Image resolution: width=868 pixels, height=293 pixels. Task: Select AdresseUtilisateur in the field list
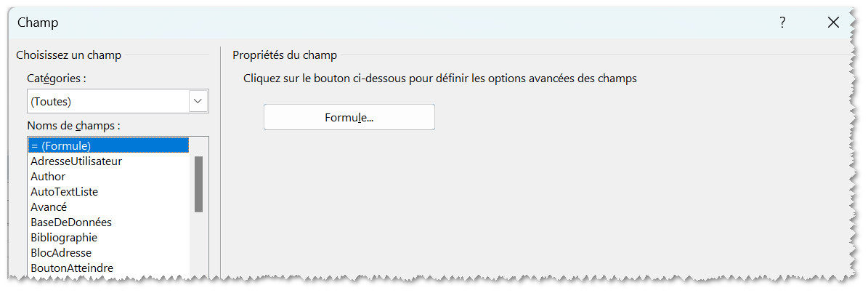76,161
